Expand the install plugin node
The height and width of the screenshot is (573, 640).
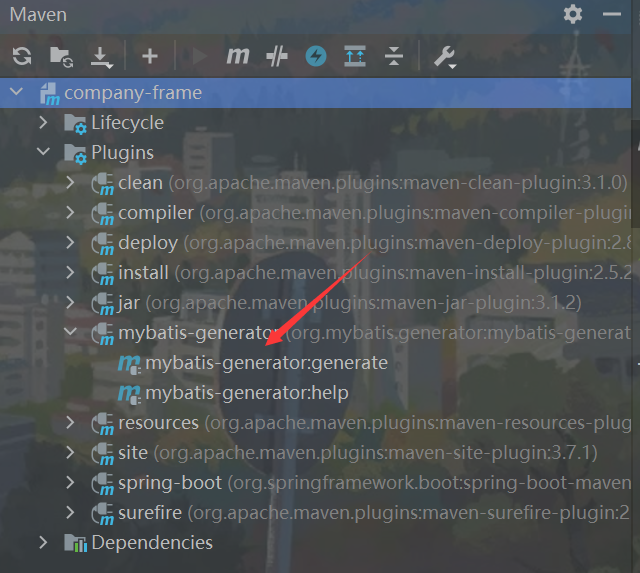pyautogui.click(x=70, y=272)
